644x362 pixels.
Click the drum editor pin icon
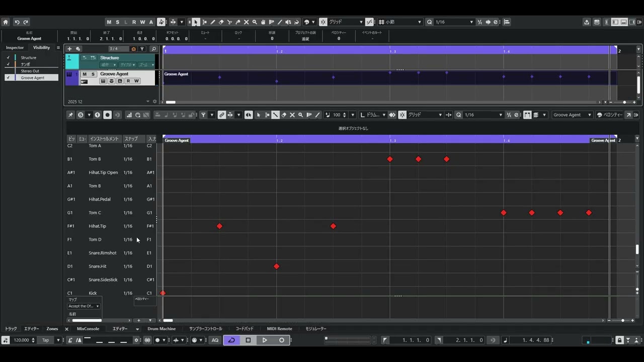[x=70, y=115]
